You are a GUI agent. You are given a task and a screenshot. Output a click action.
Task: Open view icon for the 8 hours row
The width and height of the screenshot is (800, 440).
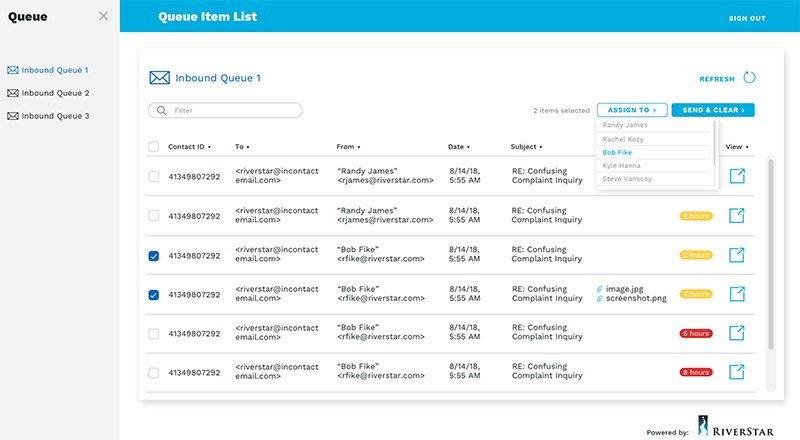(737, 372)
